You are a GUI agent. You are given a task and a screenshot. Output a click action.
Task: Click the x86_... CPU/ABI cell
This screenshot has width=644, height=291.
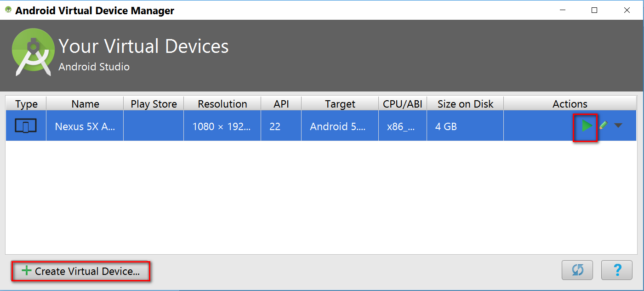[x=403, y=126]
